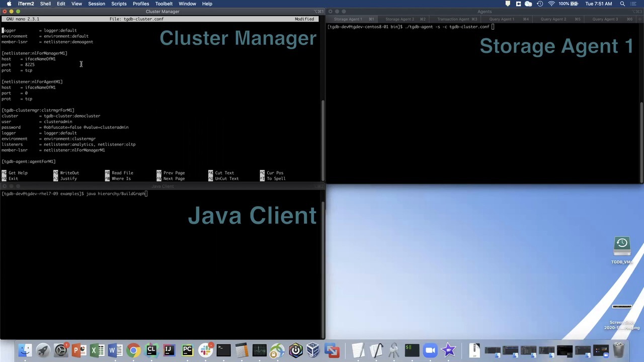Open IntelliJ IDEA from the Dock

coord(169,350)
